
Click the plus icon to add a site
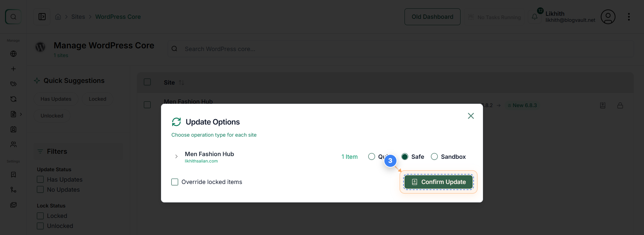tap(13, 69)
